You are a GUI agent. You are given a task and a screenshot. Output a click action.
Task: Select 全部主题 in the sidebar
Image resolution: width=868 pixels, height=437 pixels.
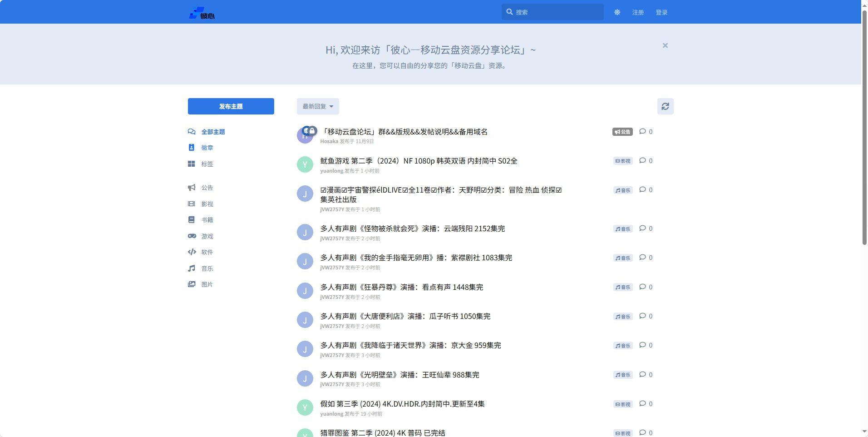213,131
